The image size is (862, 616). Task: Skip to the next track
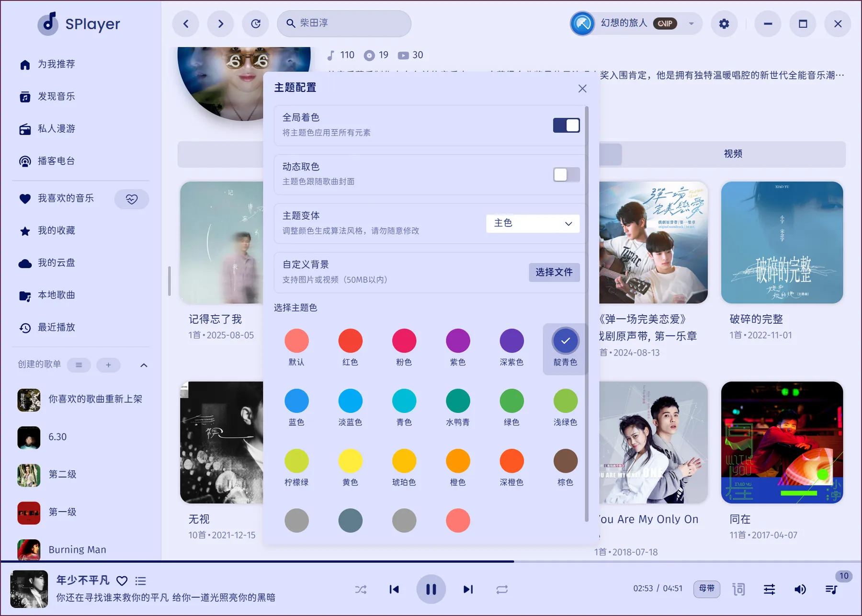(x=468, y=589)
